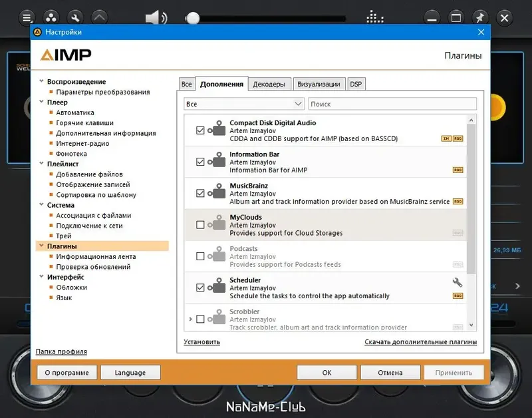Click the AIMP logo in settings header
Viewport: 532px width, 418px height.
pyautogui.click(x=66, y=55)
